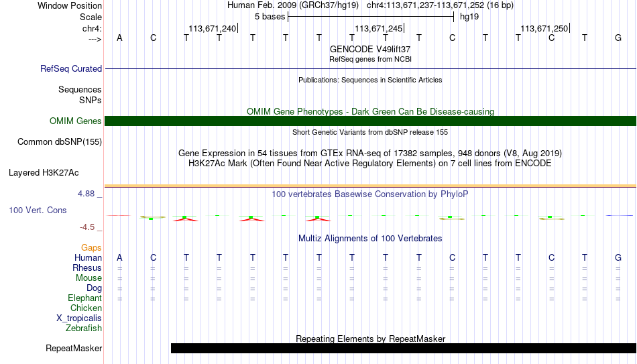Click Multiz Alignments of 100 Vertebrates title
The width and height of the screenshot is (637, 364).
(x=370, y=239)
